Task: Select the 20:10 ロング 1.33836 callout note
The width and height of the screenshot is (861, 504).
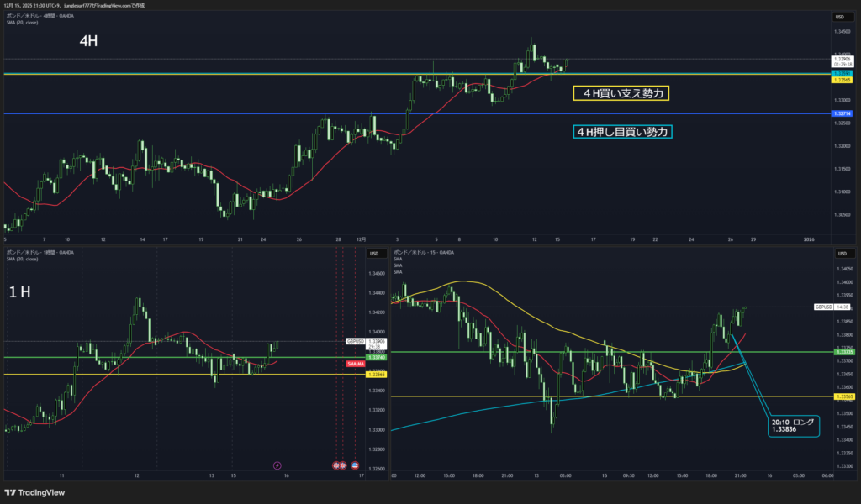Action: [x=793, y=425]
